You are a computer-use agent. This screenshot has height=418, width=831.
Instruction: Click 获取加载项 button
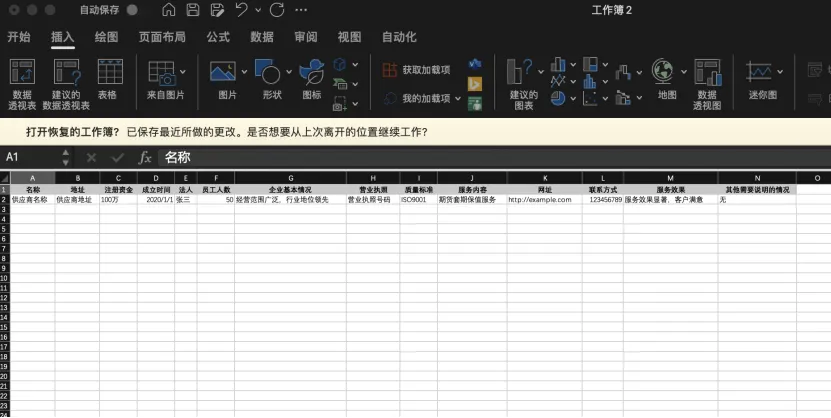416,69
